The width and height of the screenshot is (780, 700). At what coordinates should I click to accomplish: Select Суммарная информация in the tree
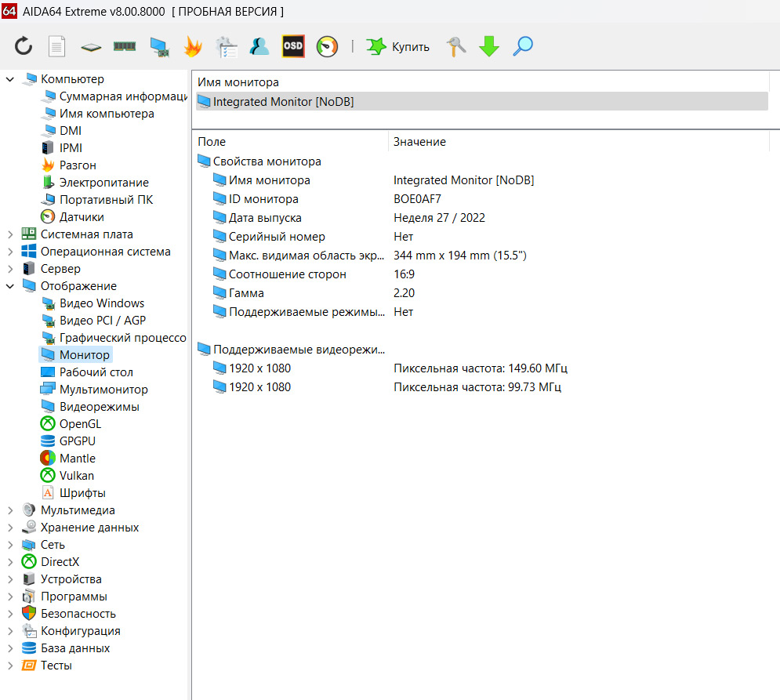[x=114, y=96]
